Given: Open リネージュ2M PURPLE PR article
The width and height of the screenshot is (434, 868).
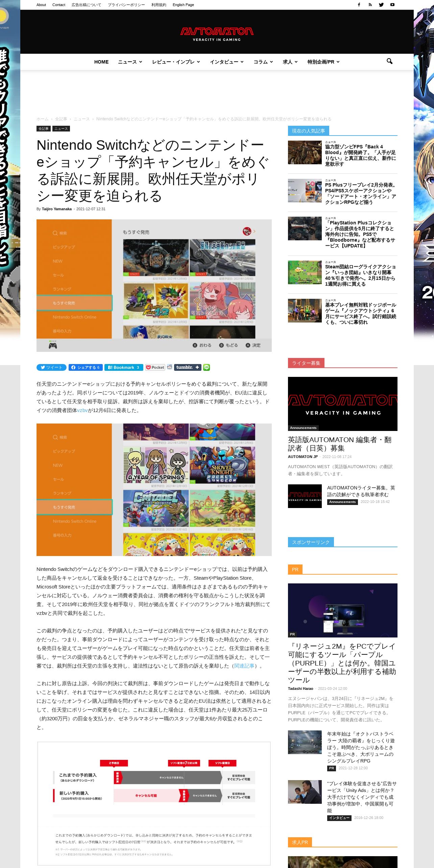Looking at the screenshot, I should click(x=342, y=663).
